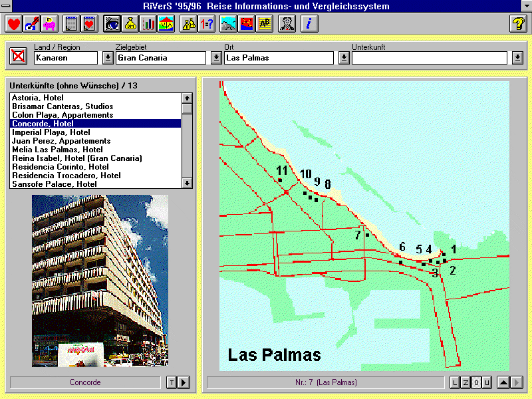Viewport: 532px width, 399px height.
Task: Open the Ort dropdown arrow
Action: point(343,58)
